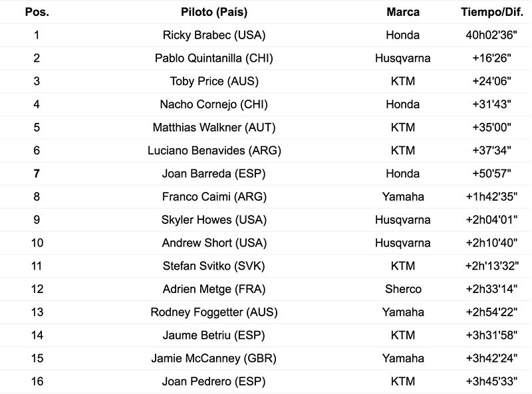Click Stefan Svitko (SVK) name
532x394 pixels.
pos(214,266)
